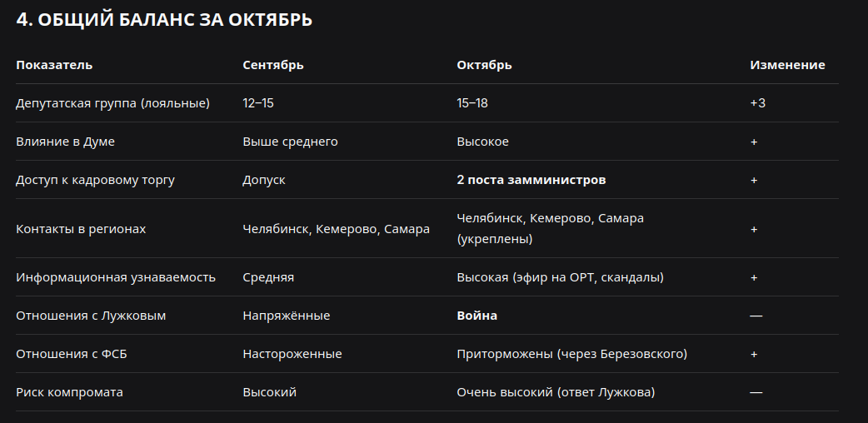Viewport: 868px width, 423px height.
Task: Click bold text "Война"
Action: [476, 315]
